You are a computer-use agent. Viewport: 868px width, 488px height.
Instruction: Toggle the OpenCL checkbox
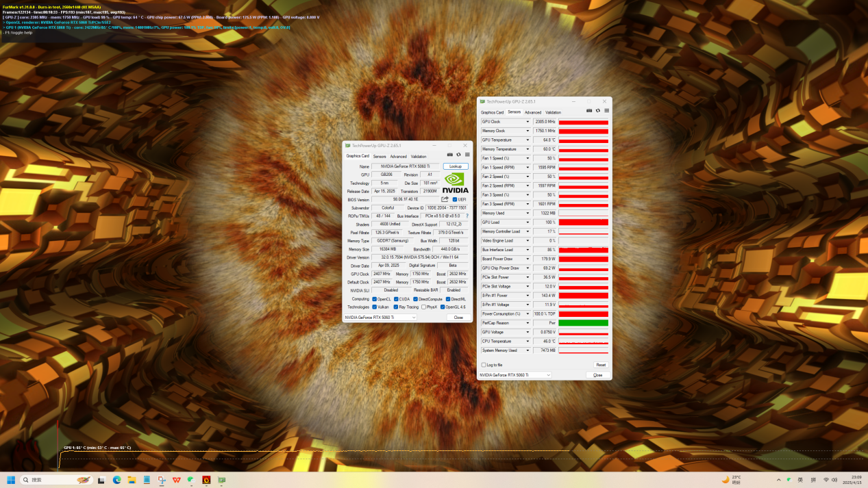(374, 299)
